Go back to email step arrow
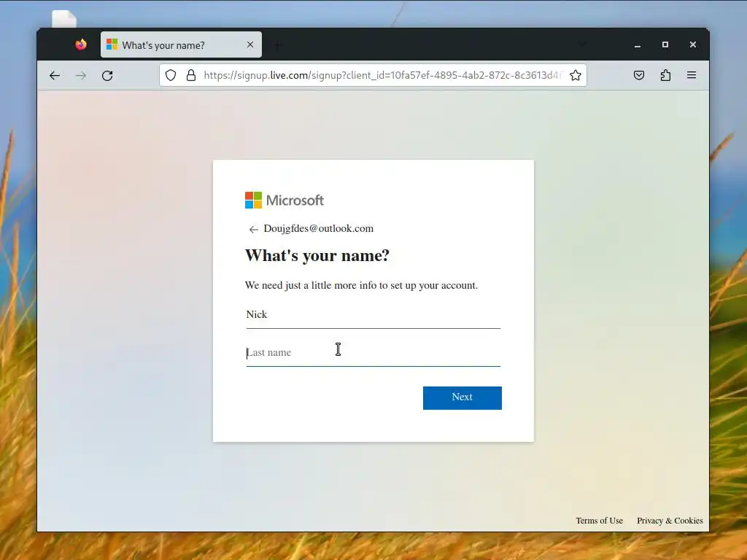 253,230
